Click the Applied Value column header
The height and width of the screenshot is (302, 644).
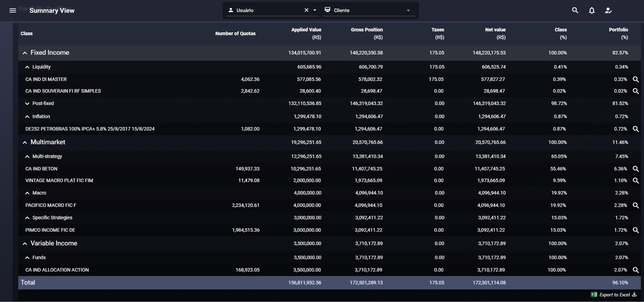click(306, 34)
